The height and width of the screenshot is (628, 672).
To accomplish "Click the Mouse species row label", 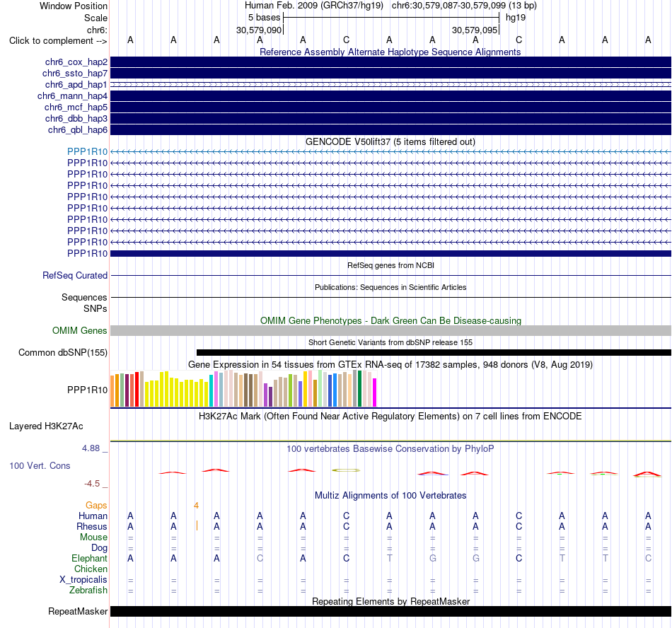I will (93, 537).
